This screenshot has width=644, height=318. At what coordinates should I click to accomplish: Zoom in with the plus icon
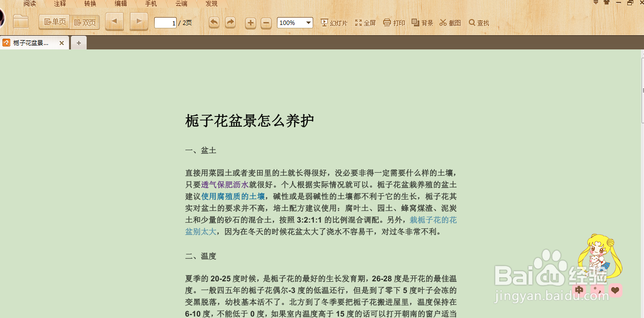point(250,23)
